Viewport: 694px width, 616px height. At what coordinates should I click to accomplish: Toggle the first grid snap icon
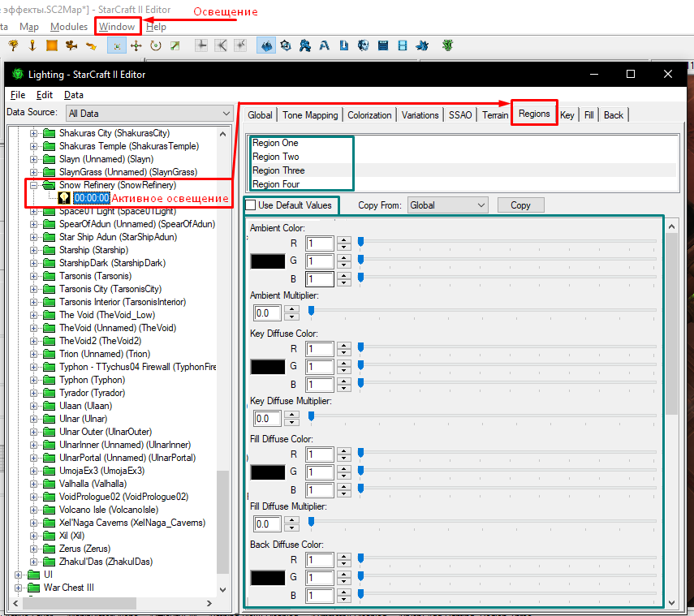(201, 45)
